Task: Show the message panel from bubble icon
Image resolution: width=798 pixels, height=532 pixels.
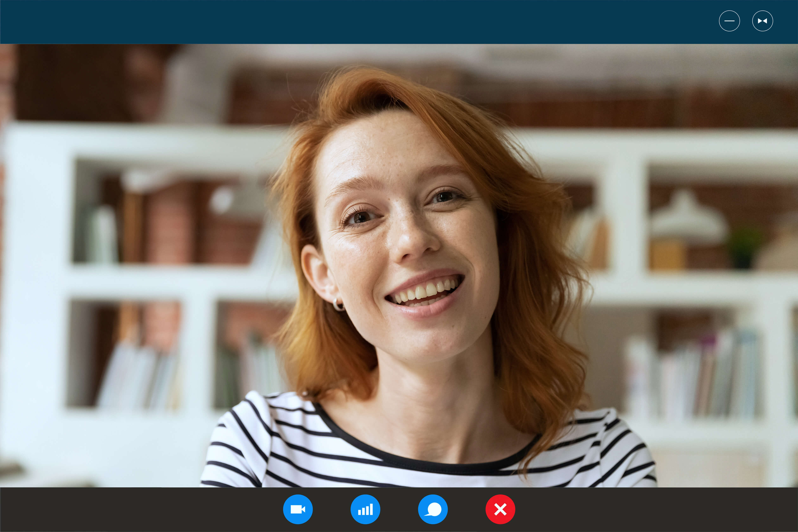Action: [433, 509]
